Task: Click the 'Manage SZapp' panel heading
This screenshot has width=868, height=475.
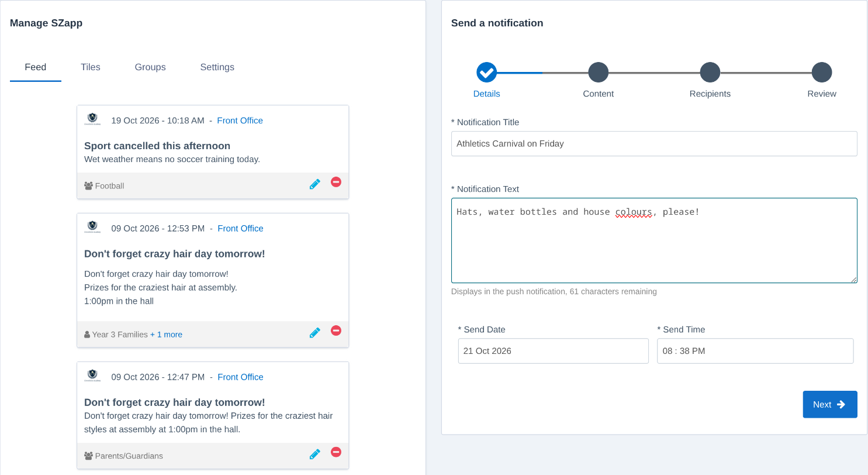Action: point(46,23)
